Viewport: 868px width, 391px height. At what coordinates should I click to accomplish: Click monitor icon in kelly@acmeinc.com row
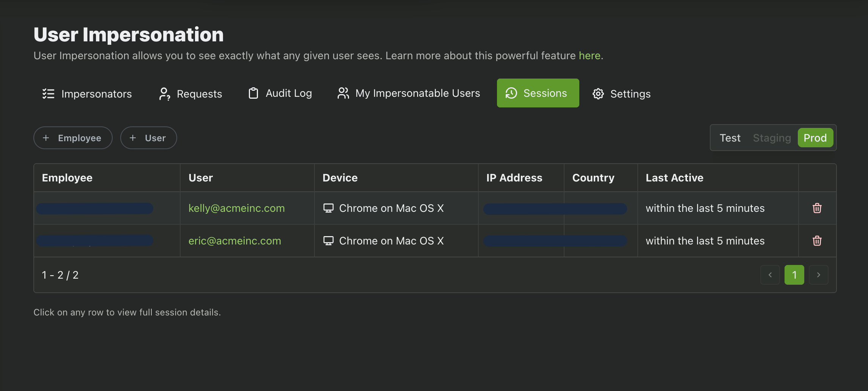[x=329, y=208]
